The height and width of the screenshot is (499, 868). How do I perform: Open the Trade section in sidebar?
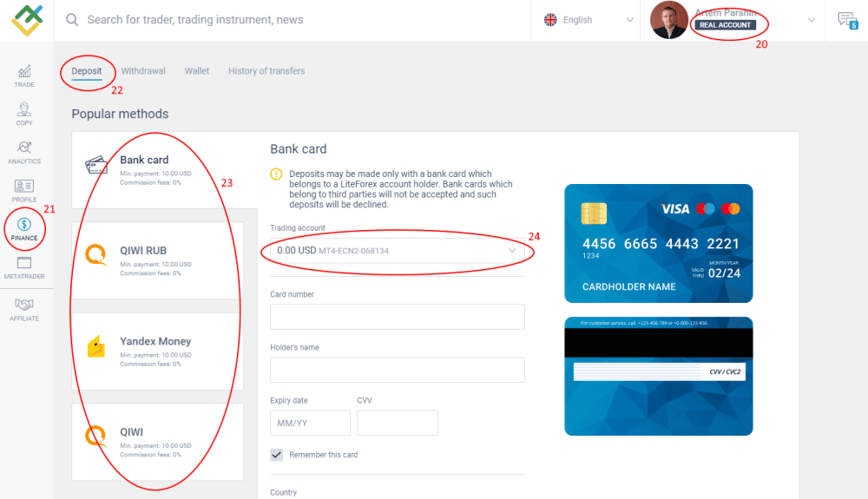point(24,76)
